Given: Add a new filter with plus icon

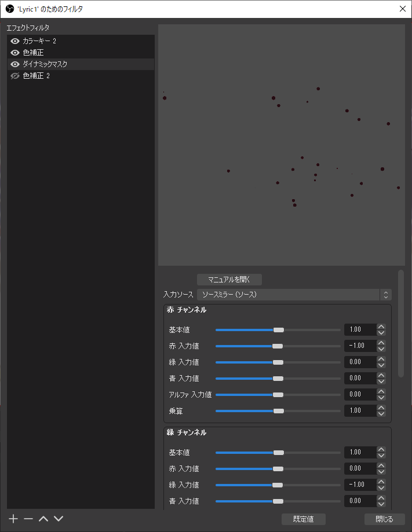Looking at the screenshot, I should point(13,519).
